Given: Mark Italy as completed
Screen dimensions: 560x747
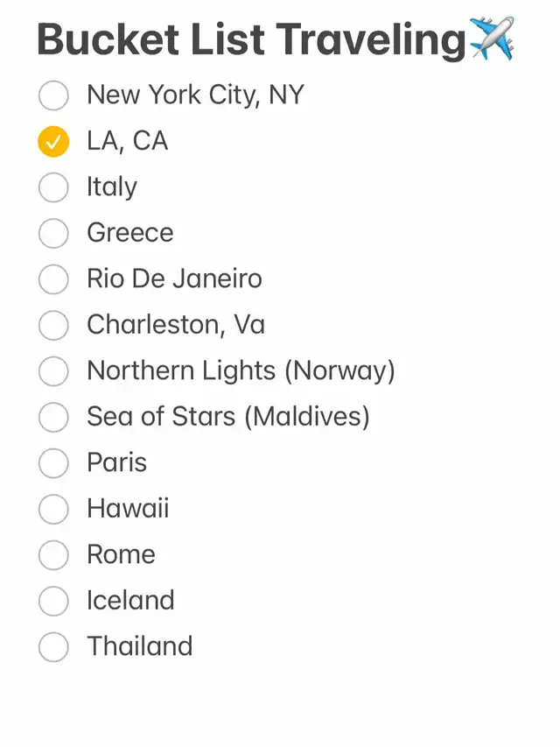Looking at the screenshot, I should tap(53, 187).
